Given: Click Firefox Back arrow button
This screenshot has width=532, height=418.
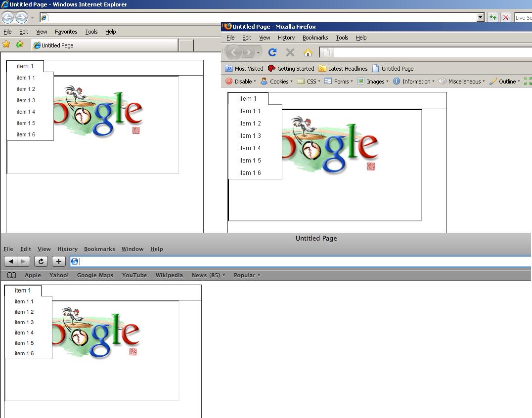Looking at the screenshot, I should point(233,52).
